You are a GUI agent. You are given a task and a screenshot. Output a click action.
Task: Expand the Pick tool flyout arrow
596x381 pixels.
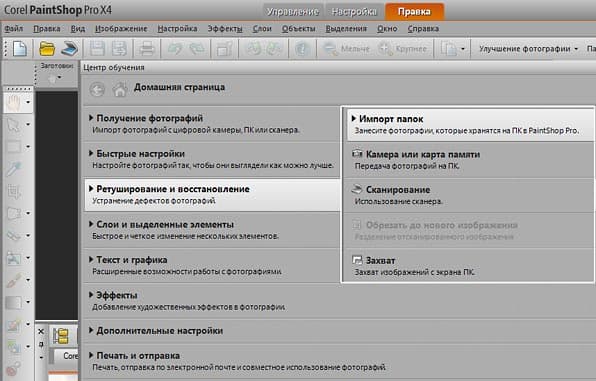point(28,124)
